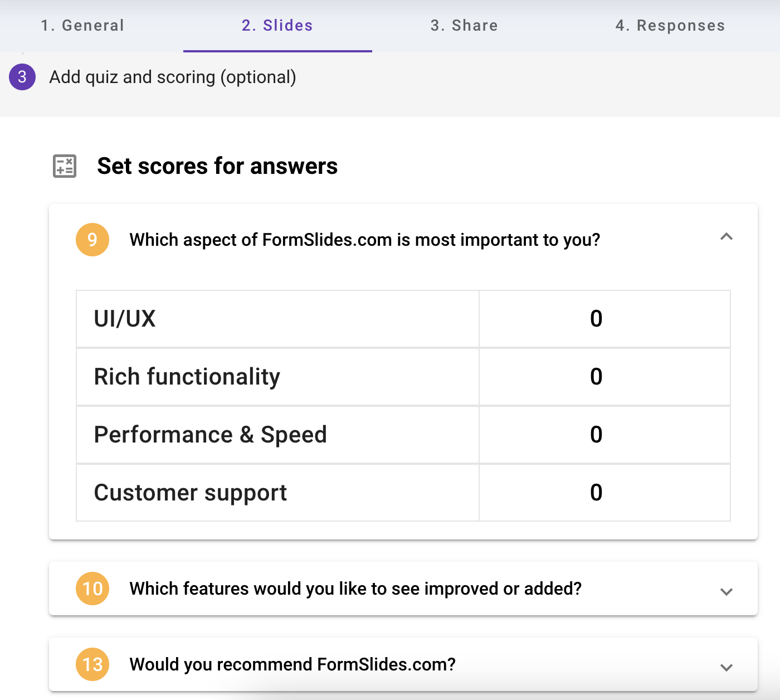This screenshot has width=780, height=700.
Task: Click the Customer support answer label
Action: (x=190, y=493)
